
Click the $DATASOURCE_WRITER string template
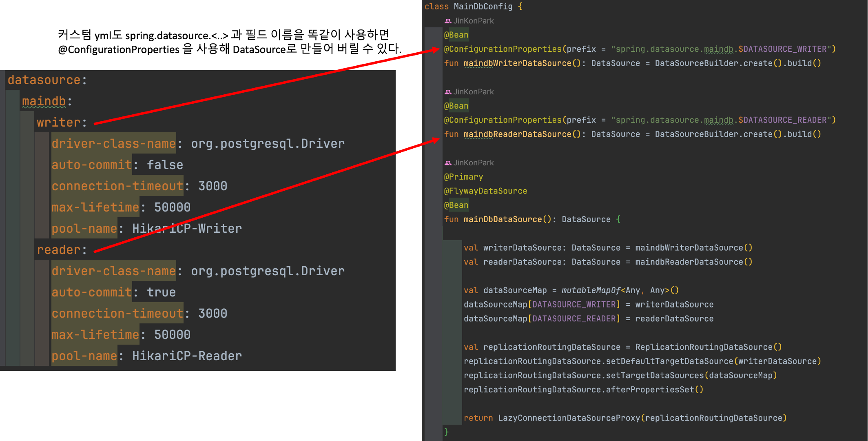tap(782, 49)
